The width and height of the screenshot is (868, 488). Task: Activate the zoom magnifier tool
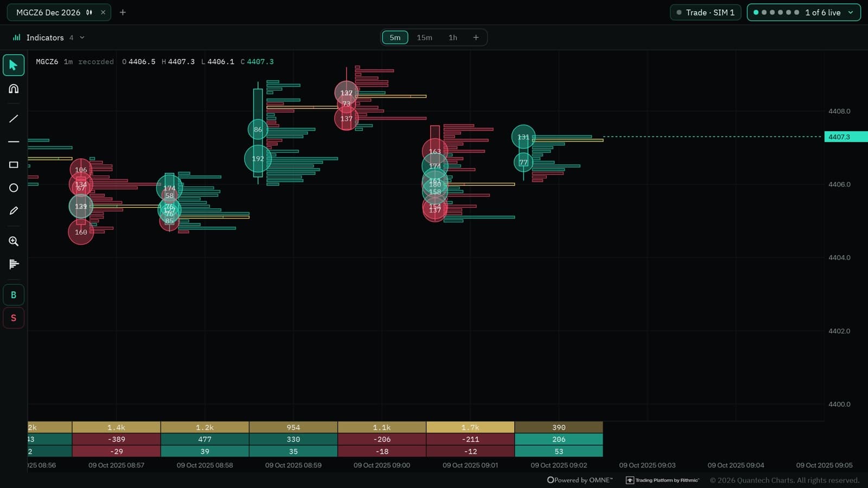tap(14, 241)
